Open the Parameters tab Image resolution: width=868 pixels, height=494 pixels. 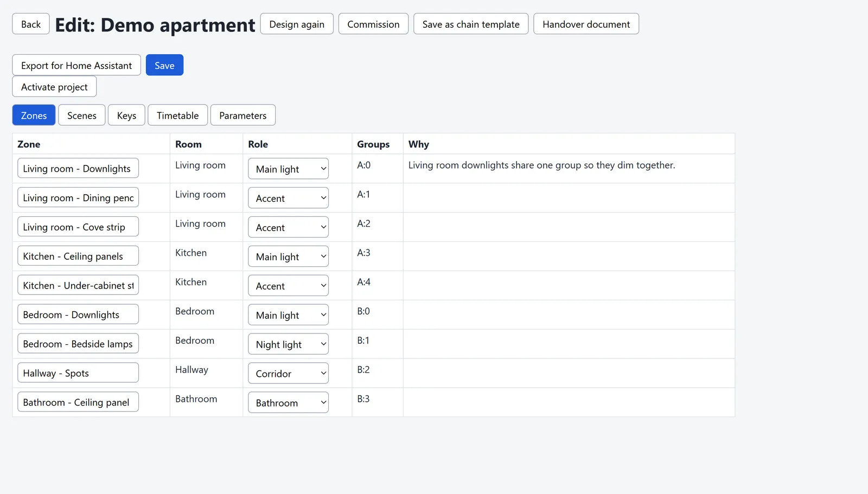click(x=243, y=115)
